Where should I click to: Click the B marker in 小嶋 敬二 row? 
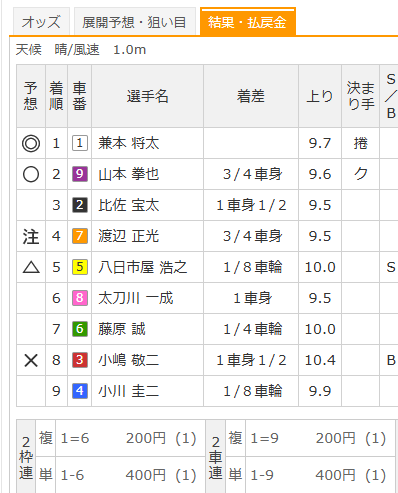point(391,360)
